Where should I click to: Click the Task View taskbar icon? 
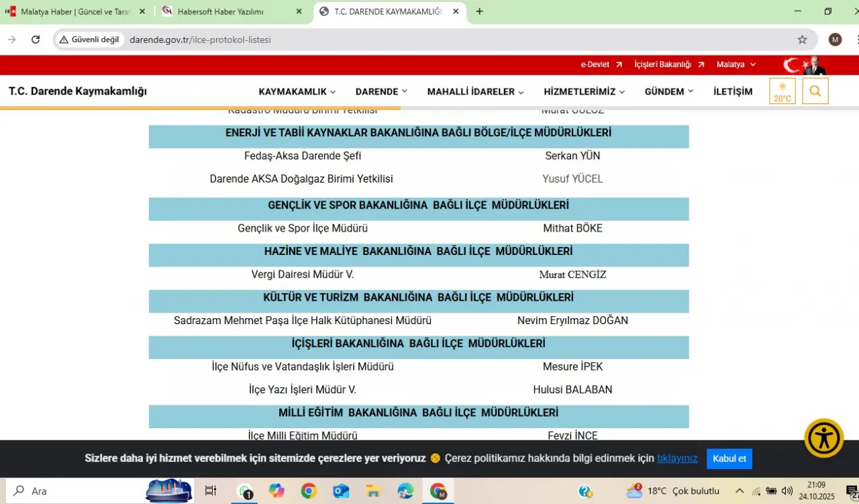(210, 491)
